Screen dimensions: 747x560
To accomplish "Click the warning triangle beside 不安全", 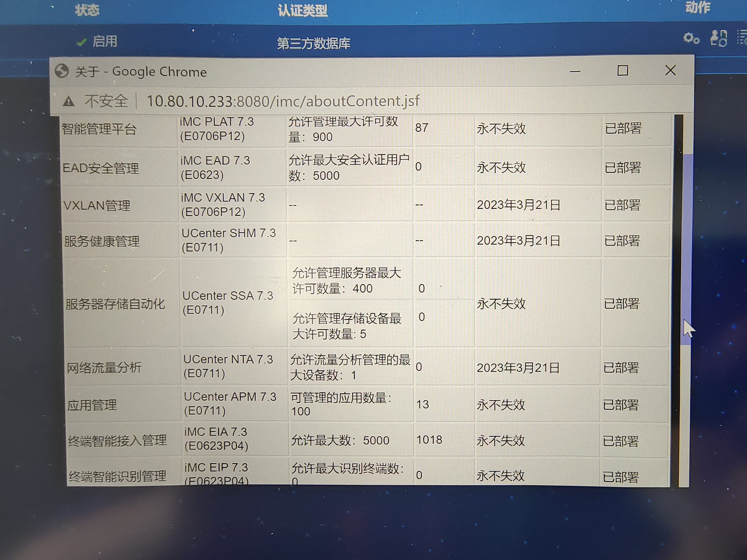I will coord(69,101).
